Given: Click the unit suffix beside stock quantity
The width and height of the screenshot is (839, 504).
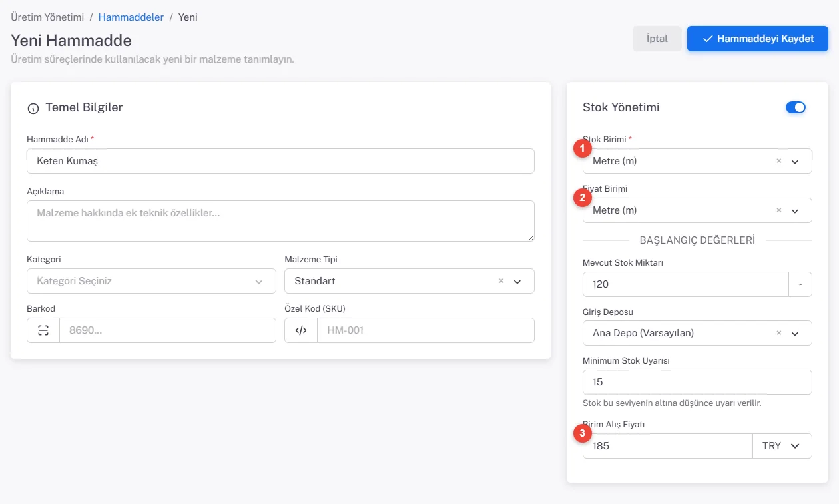Looking at the screenshot, I should click(x=800, y=284).
